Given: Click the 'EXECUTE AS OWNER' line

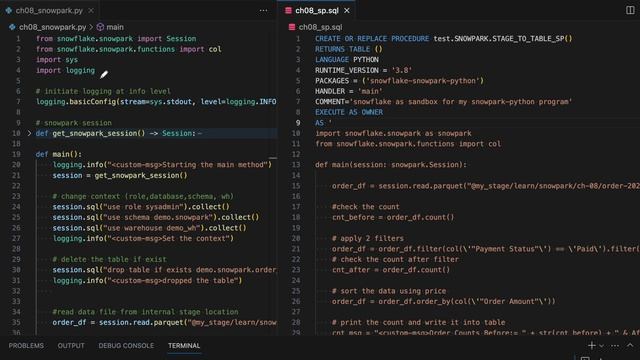Looking at the screenshot, I should coord(349,112).
